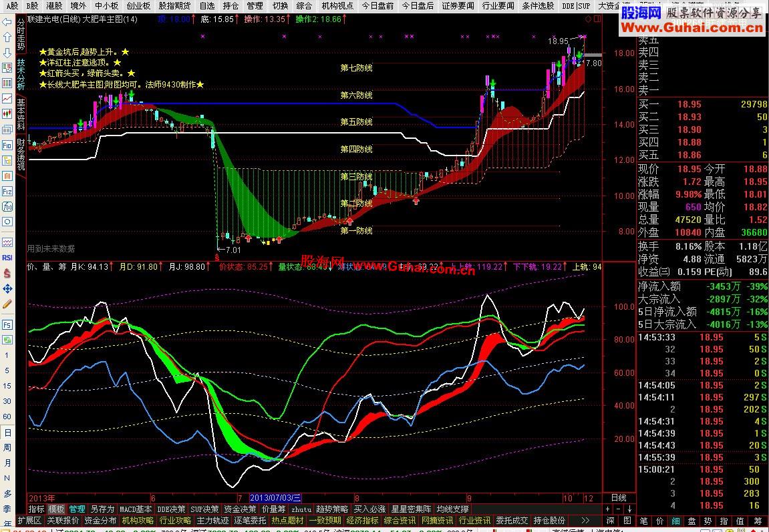Click the down arrow button next to minus
This screenshot has width=769, height=532.
[629, 509]
